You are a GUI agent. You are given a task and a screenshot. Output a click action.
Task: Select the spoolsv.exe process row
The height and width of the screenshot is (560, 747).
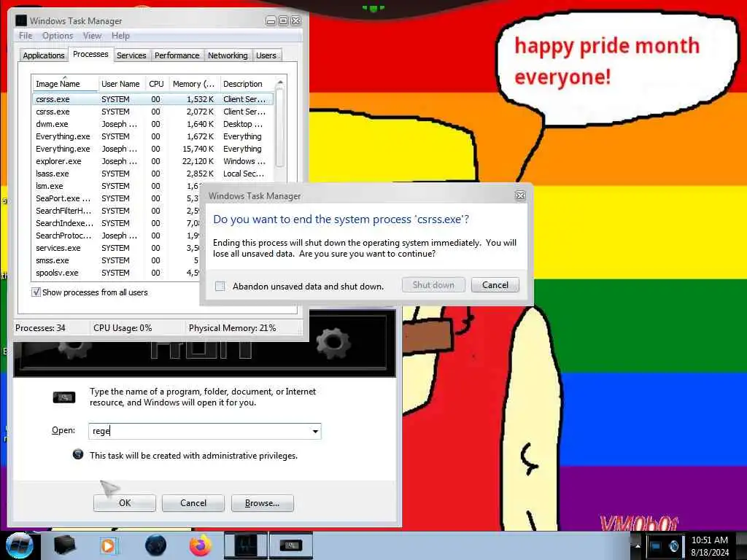(116, 273)
